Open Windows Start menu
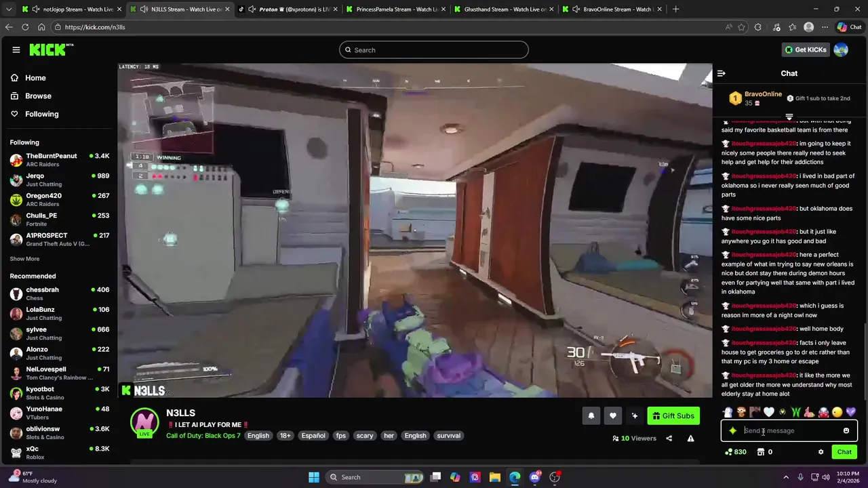868x488 pixels. click(x=314, y=477)
